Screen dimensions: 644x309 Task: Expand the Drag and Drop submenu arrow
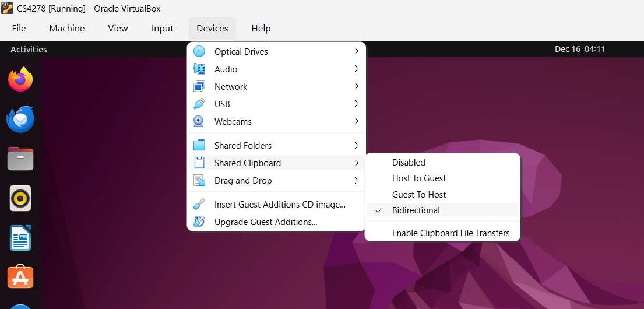click(356, 181)
